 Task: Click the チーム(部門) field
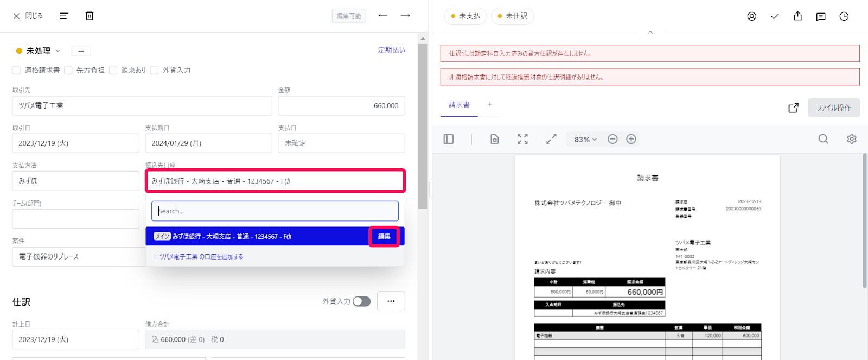tap(75, 219)
